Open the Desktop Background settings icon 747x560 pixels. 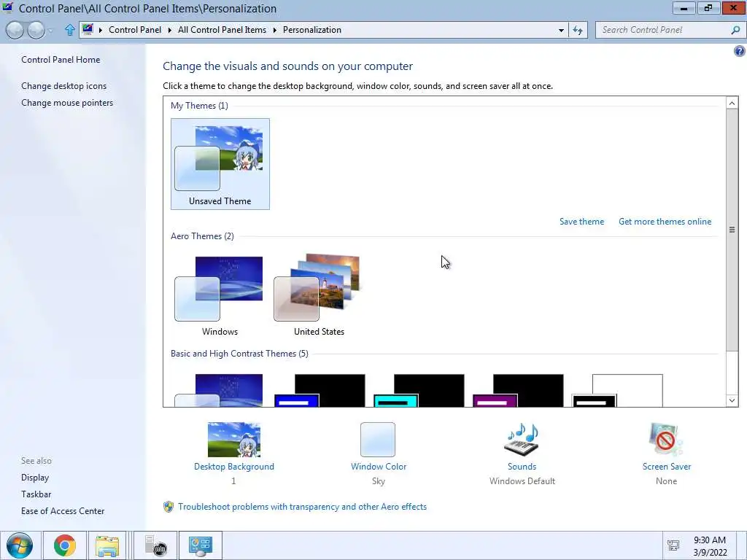coord(234,440)
